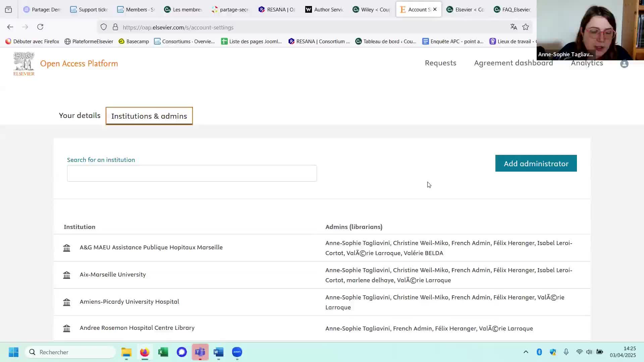
Task: Switch to the RESANA browser tab
Action: point(277,9)
